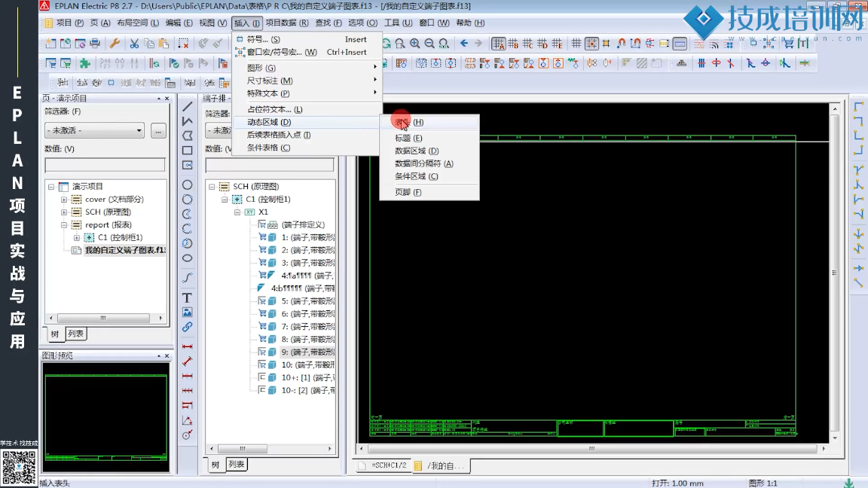Click the shopping cart icon in top toolbar
This screenshot has width=868, height=488.
tap(787, 43)
